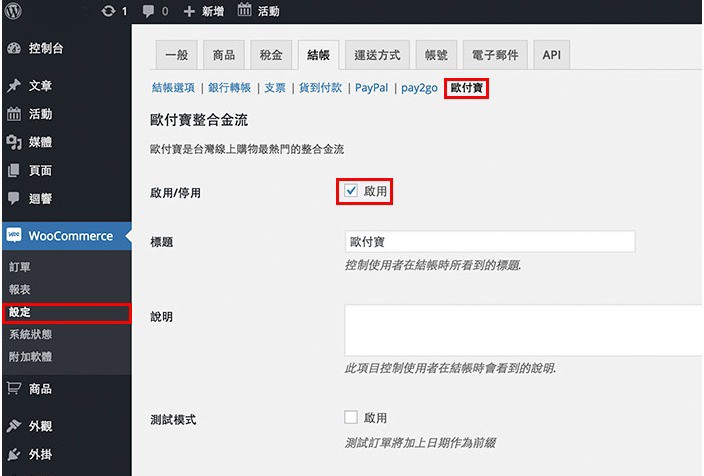This screenshot has height=476, width=704.
Task: Open the WordPress logo menu
Action: [13, 10]
